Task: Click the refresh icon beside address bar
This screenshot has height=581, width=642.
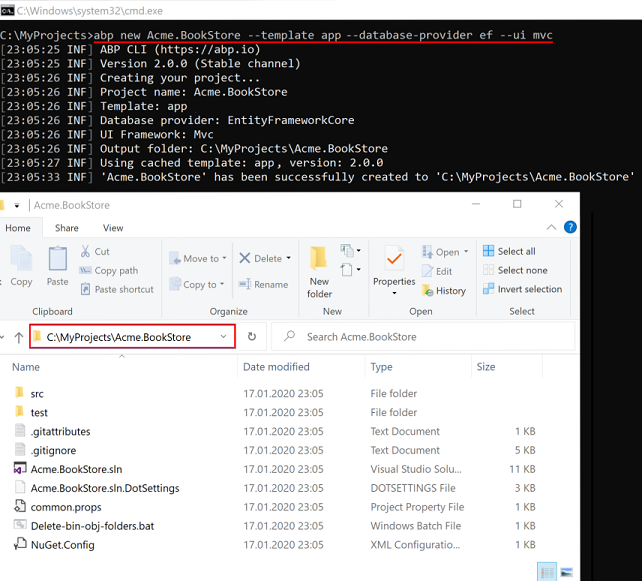Action: [252, 337]
